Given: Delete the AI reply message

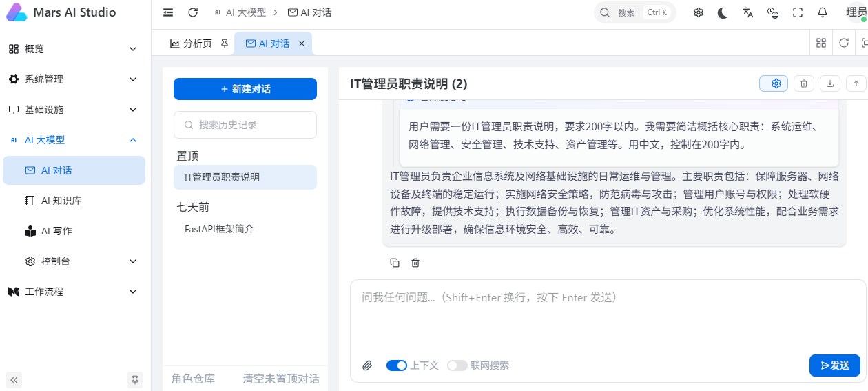Looking at the screenshot, I should 415,263.
